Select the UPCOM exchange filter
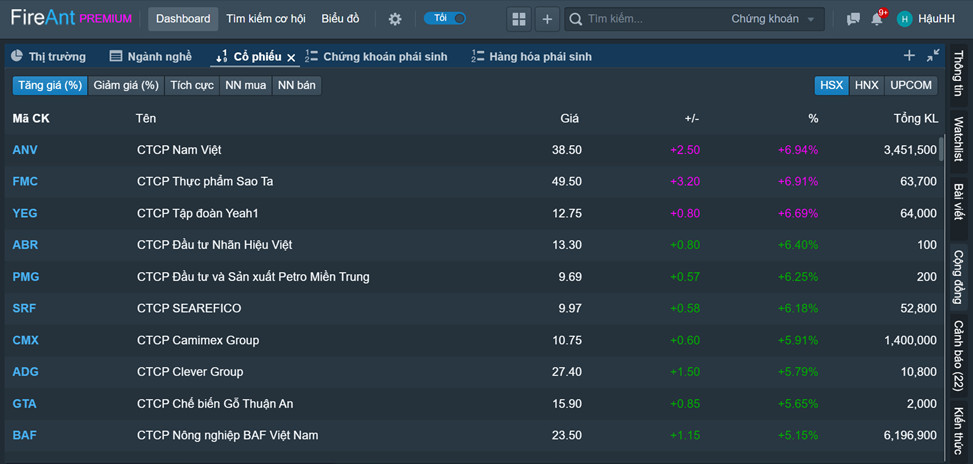 coord(910,86)
